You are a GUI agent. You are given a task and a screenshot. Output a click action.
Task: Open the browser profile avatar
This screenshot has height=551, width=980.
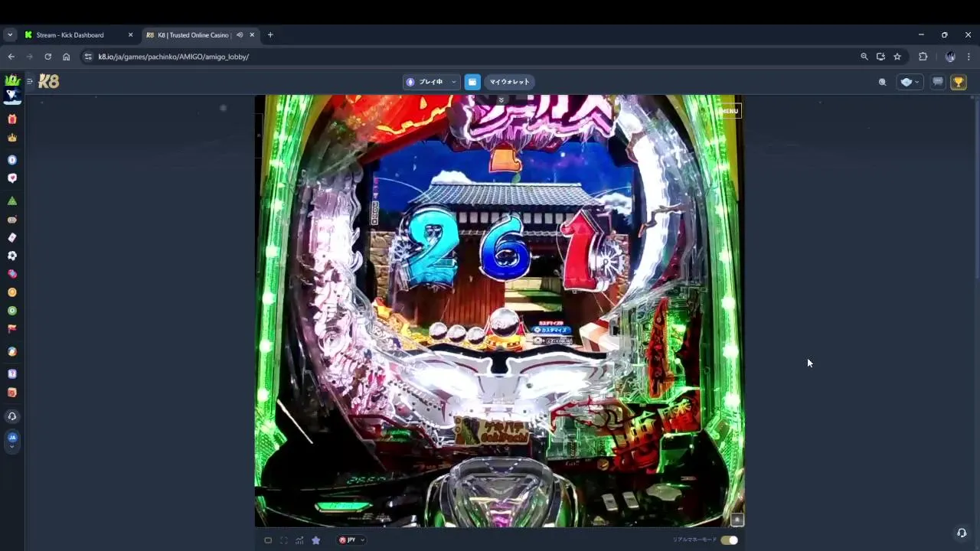coord(950,57)
